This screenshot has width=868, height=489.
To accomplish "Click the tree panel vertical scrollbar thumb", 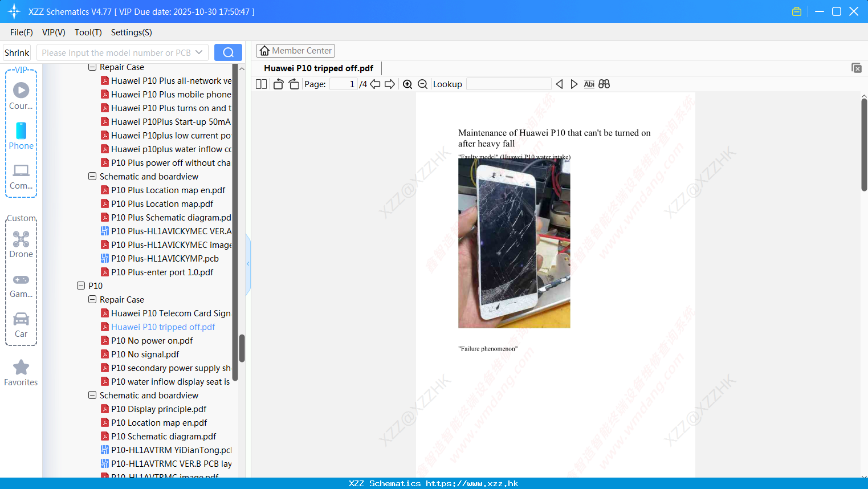I will [242, 348].
